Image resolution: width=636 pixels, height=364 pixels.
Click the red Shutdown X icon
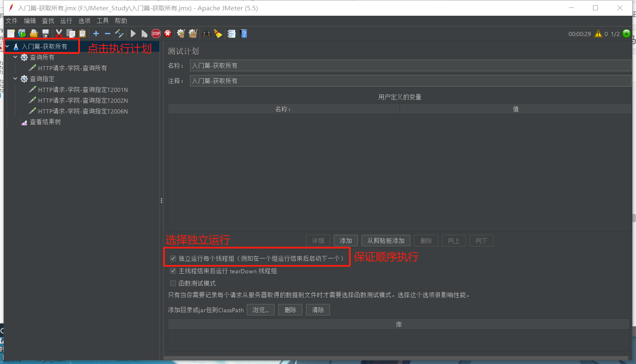(x=168, y=34)
